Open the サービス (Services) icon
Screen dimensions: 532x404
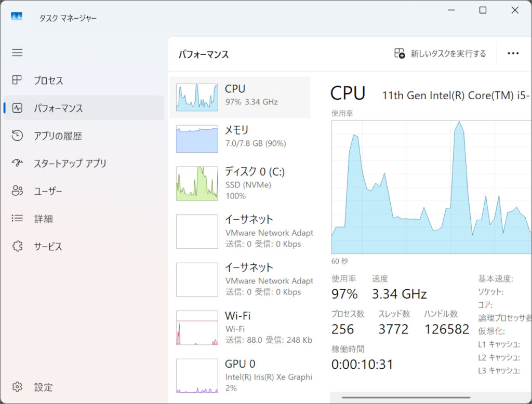(x=18, y=246)
